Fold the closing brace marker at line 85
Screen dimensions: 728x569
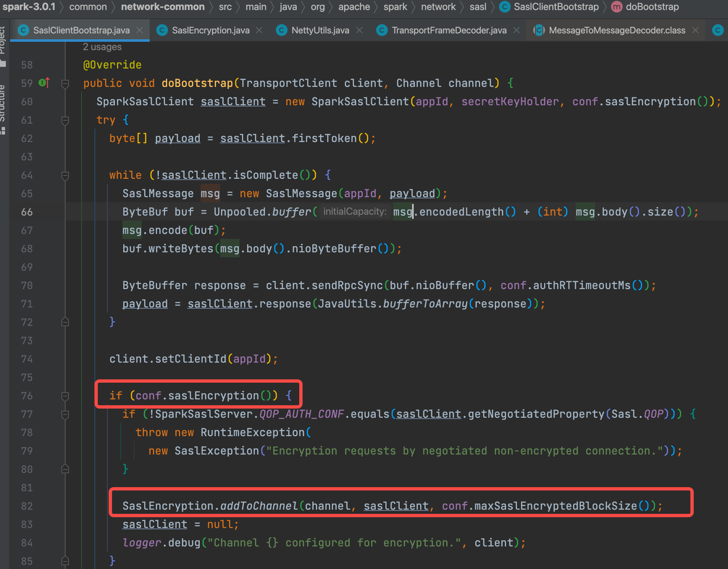pyautogui.click(x=65, y=561)
